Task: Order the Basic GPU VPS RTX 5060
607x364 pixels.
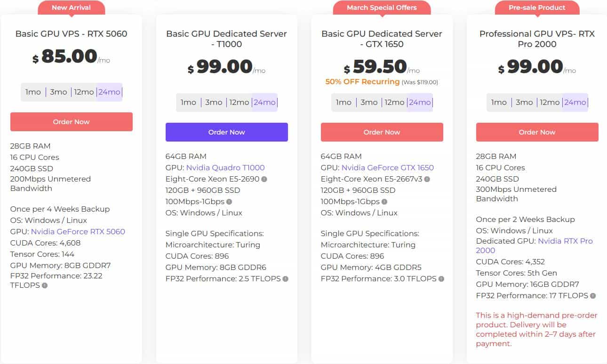Action: [72, 122]
